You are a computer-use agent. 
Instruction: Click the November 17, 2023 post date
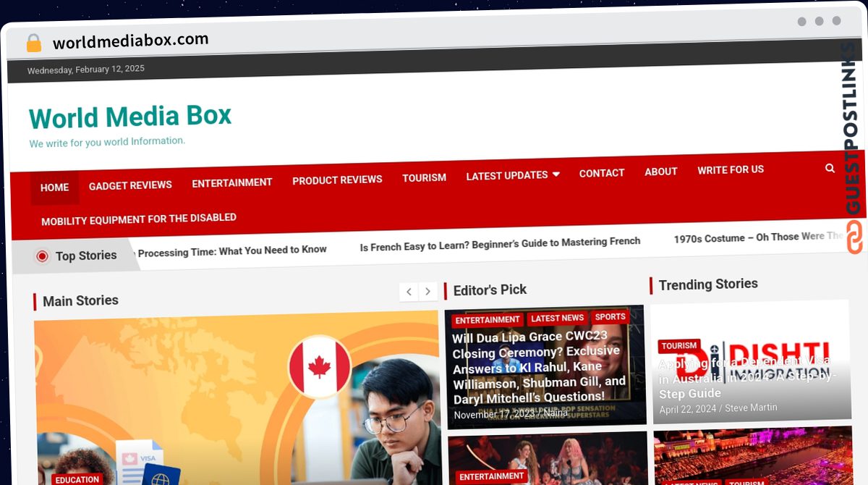(x=495, y=415)
